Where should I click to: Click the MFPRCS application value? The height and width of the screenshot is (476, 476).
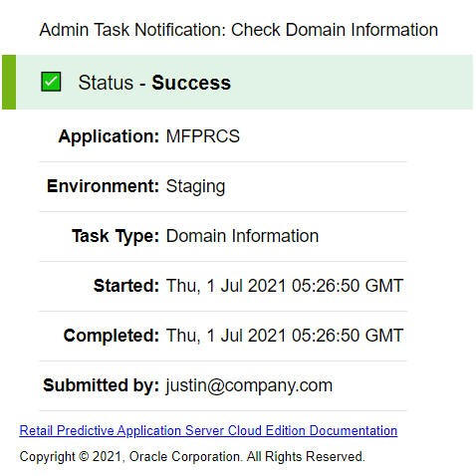coord(202,136)
